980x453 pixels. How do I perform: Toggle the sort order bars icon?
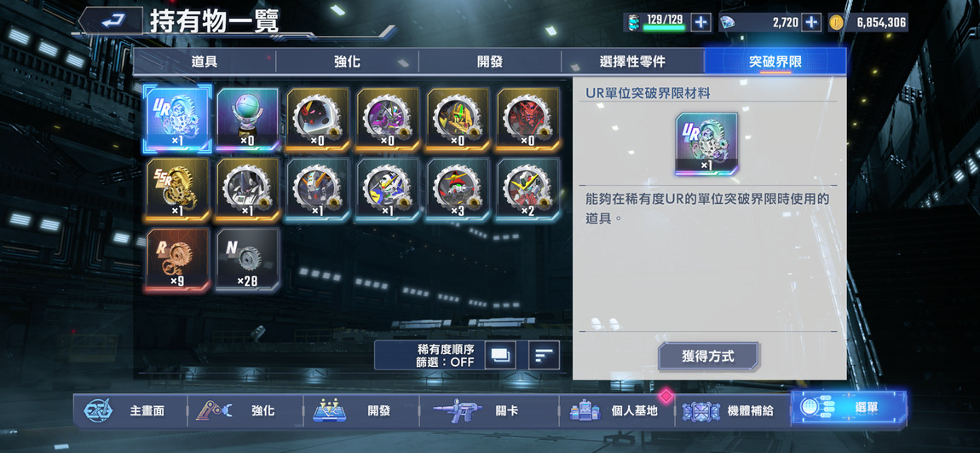[544, 355]
